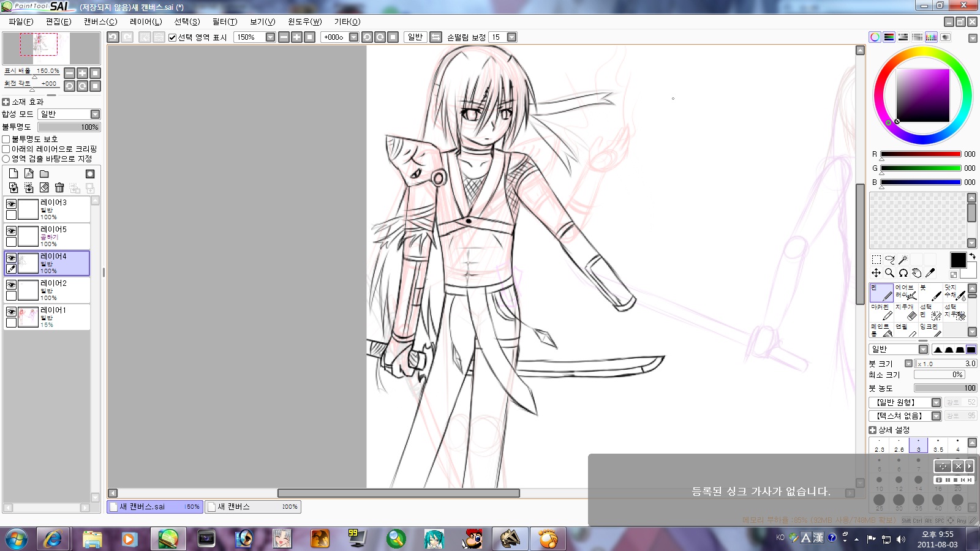The image size is (980, 551).
Task: Open Internet Explorer from the taskbar
Action: pos(53,539)
